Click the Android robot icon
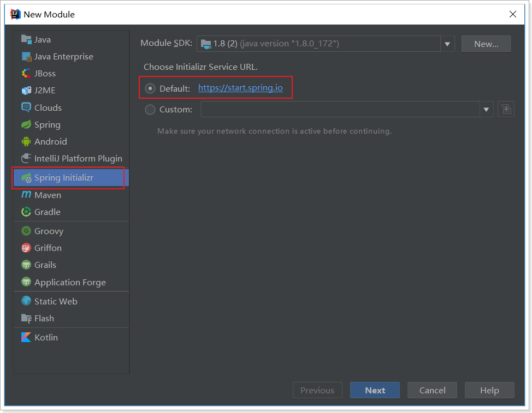The height and width of the screenshot is (413, 532). click(x=26, y=142)
